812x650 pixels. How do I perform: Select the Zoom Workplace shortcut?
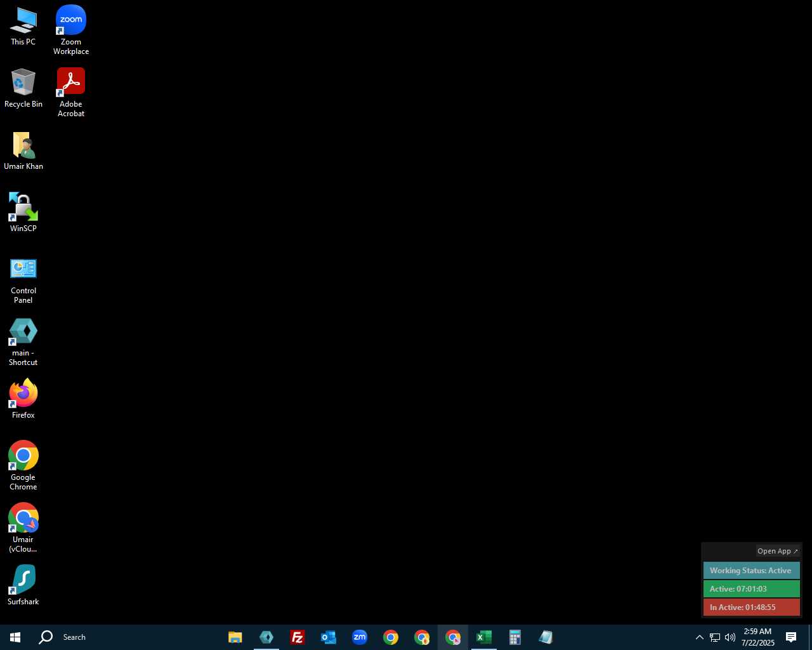pos(71,30)
